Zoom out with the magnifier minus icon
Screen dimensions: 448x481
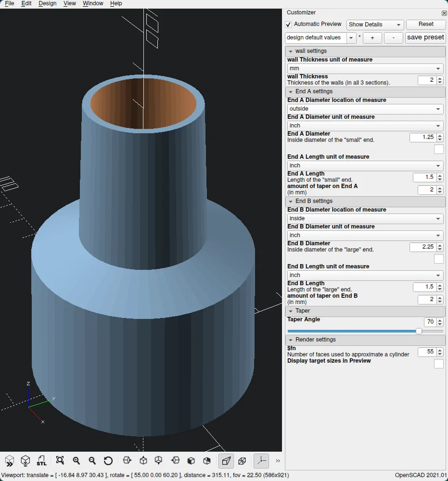point(92,461)
